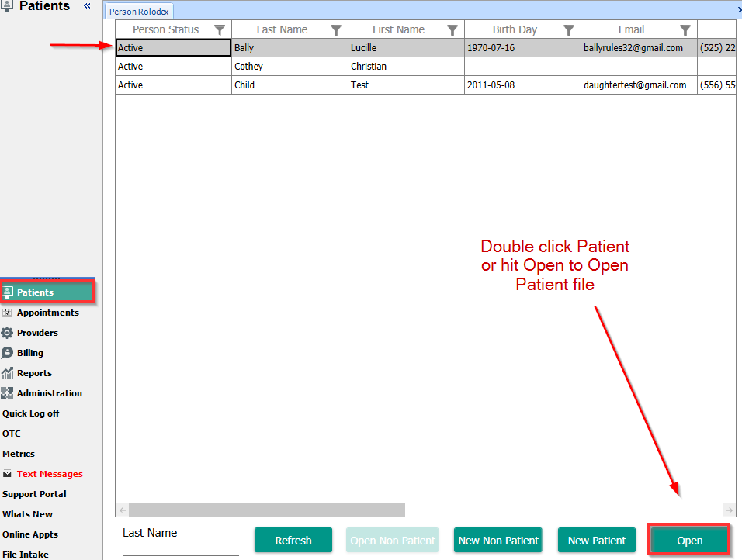
Task: Sort by First Name column header
Action: tap(398, 29)
